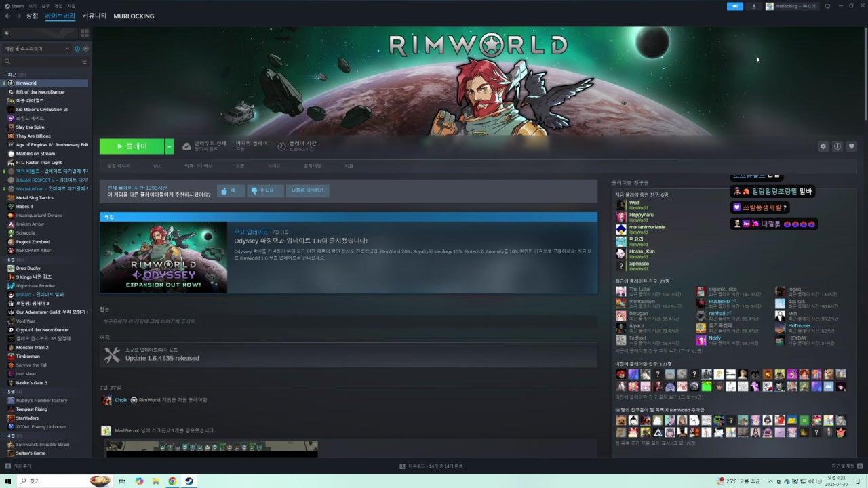The image size is (868, 488).
Task: Open the notifications bell icon
Action: click(x=753, y=6)
